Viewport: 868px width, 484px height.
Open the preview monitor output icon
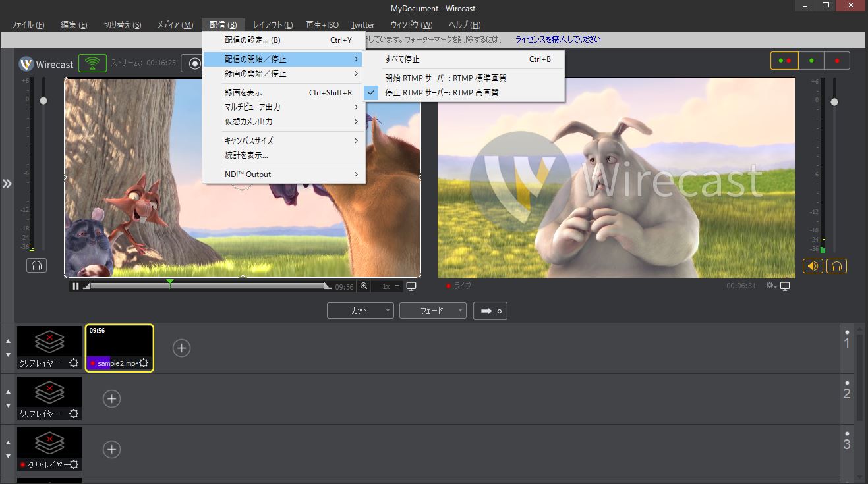pyautogui.click(x=411, y=286)
